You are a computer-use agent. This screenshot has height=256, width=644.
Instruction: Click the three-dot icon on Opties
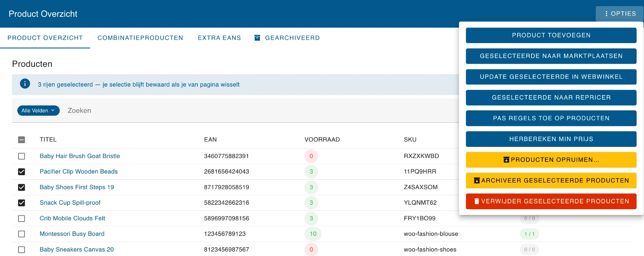(606, 14)
